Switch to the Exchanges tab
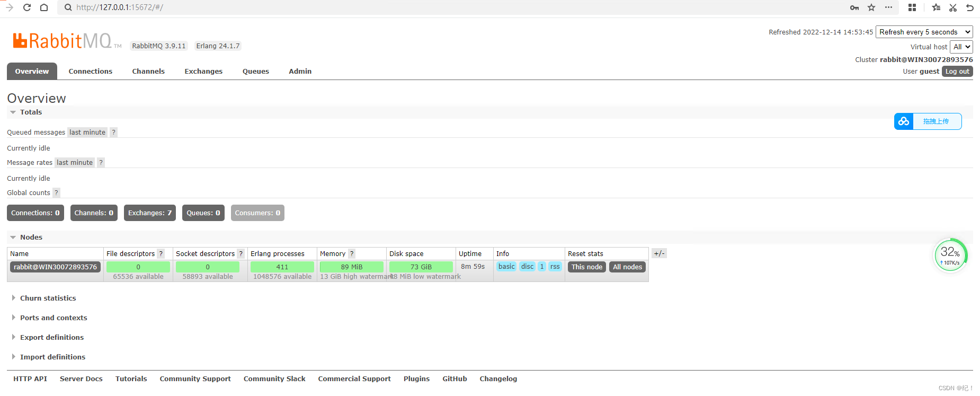This screenshot has width=980, height=396. pyautogui.click(x=203, y=72)
